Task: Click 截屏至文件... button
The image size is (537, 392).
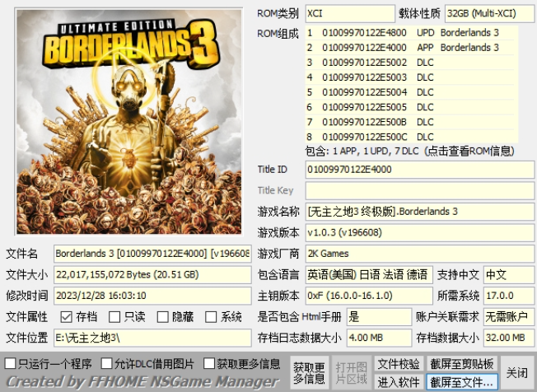Action: click(462, 382)
